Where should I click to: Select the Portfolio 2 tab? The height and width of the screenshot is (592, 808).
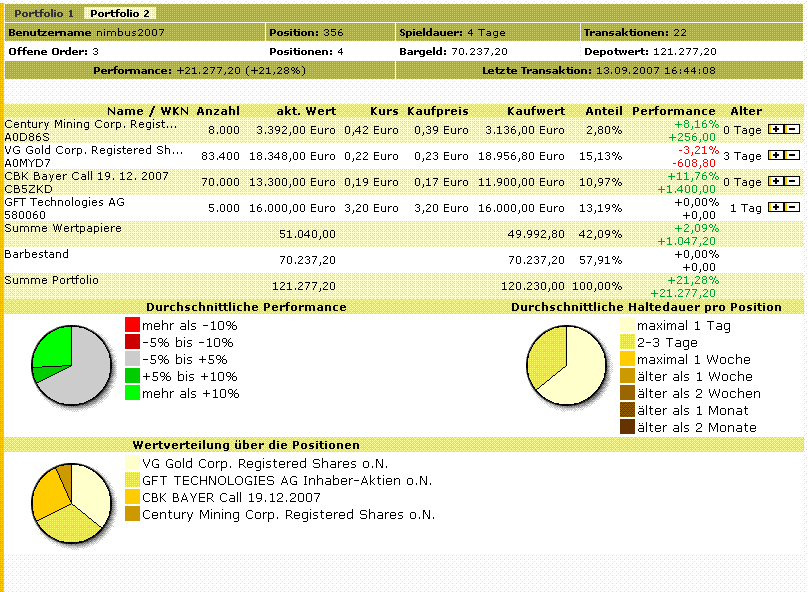point(119,13)
